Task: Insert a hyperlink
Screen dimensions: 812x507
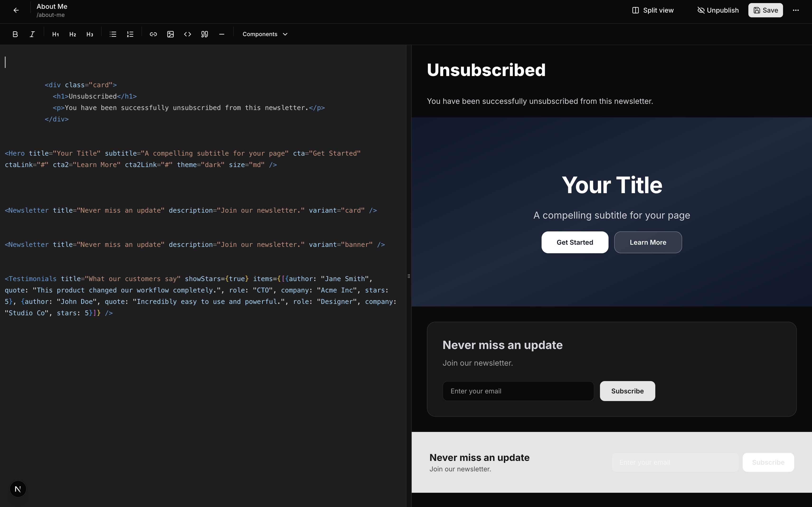Action: click(x=153, y=34)
